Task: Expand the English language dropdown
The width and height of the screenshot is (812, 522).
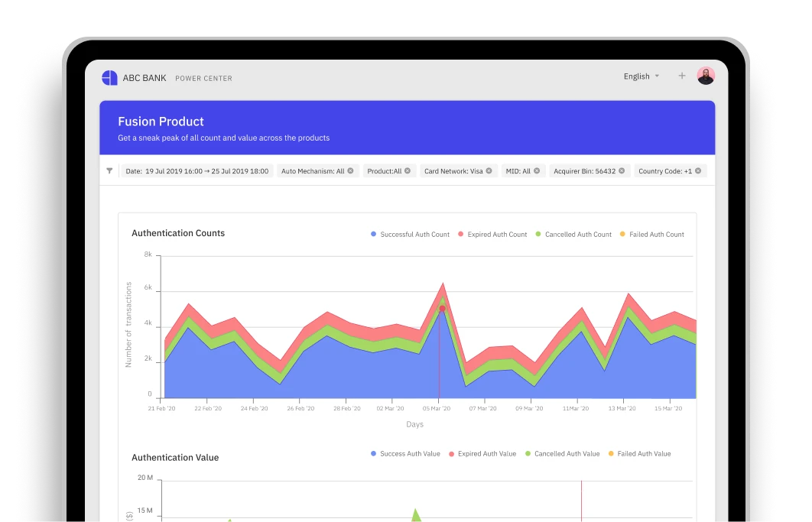Action: point(641,76)
